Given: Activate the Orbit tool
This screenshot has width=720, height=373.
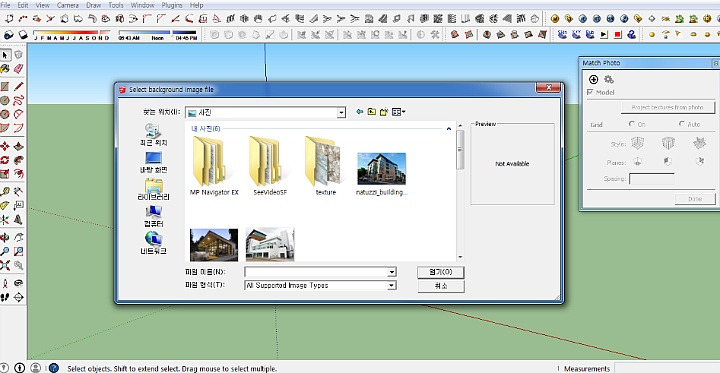Looking at the screenshot, I should click(x=5, y=238).
